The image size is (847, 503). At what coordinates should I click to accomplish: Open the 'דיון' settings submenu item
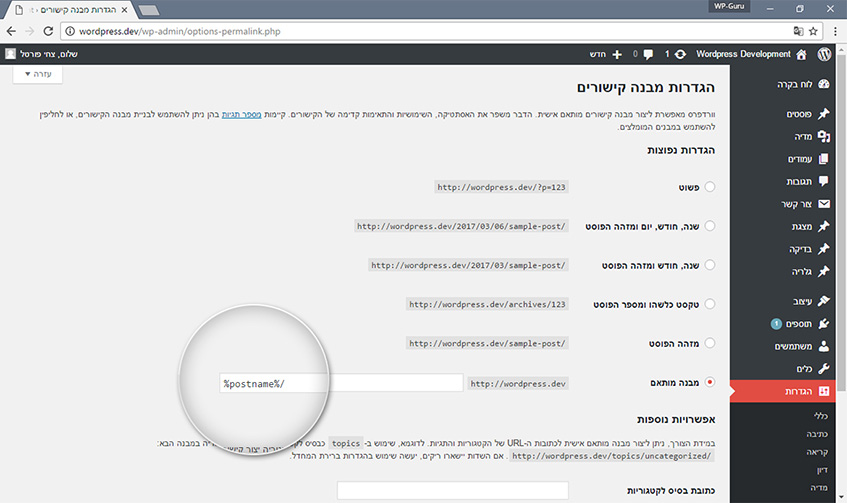[822, 470]
